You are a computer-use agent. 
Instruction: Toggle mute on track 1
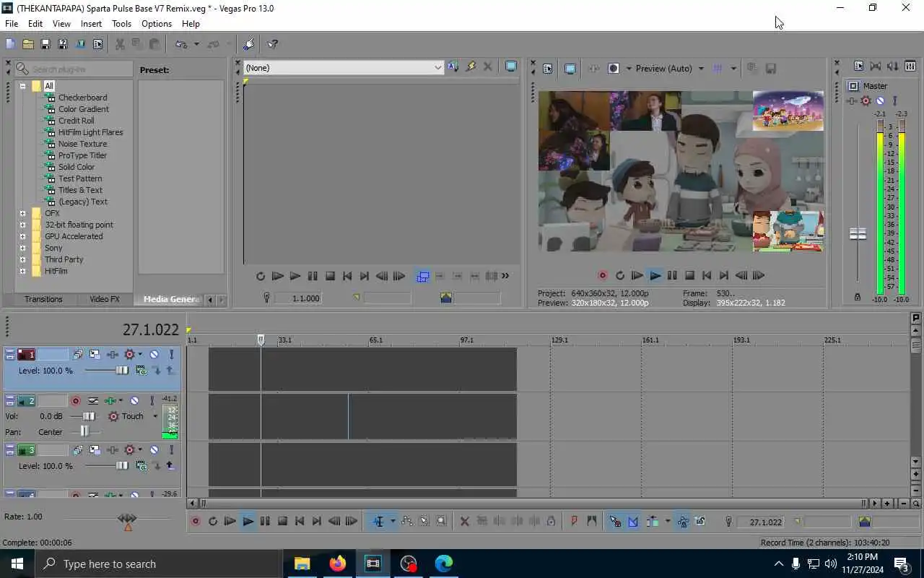(154, 354)
